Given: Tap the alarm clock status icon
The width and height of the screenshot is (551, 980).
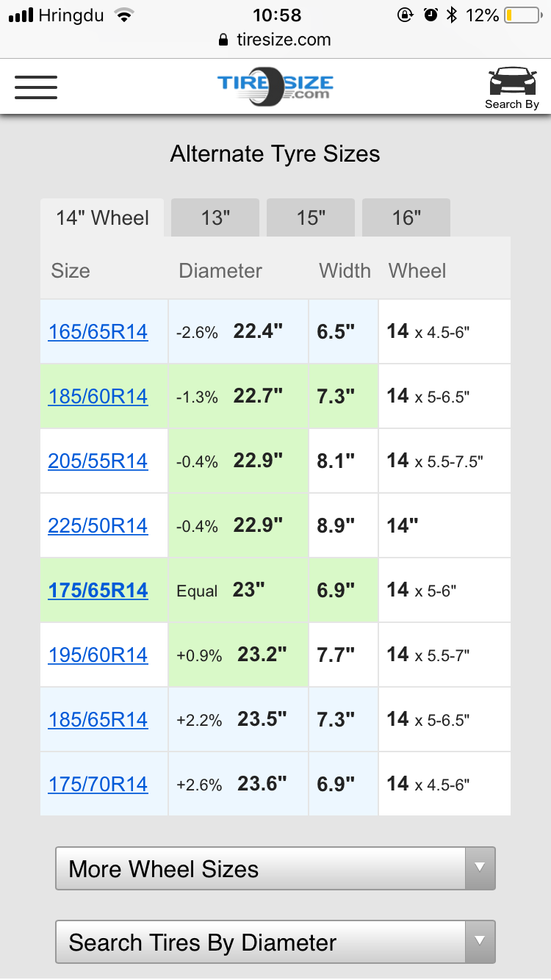Looking at the screenshot, I should tap(431, 15).
